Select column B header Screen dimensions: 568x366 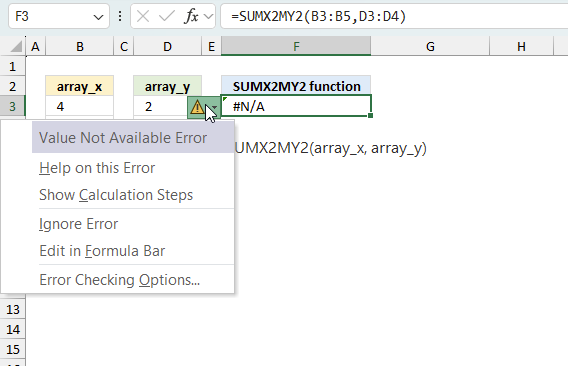click(x=80, y=46)
